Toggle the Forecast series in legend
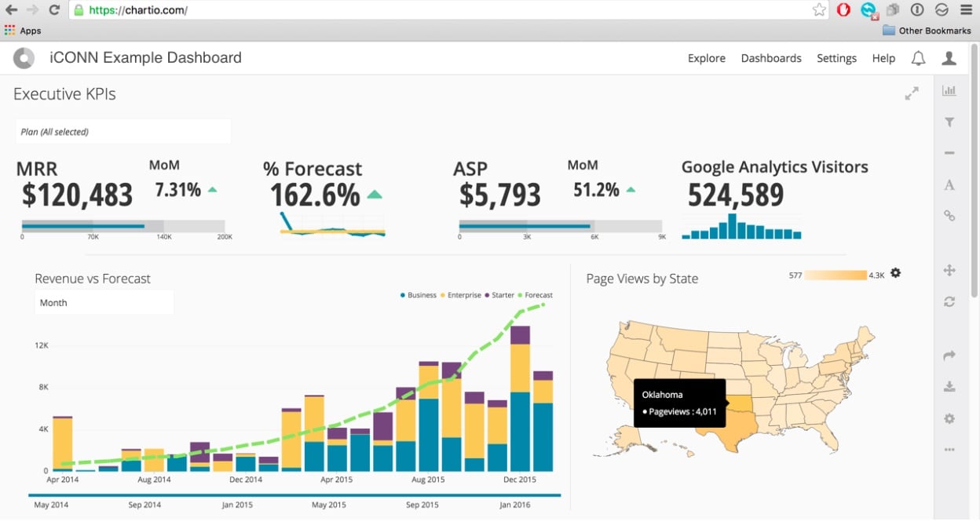 [x=538, y=295]
